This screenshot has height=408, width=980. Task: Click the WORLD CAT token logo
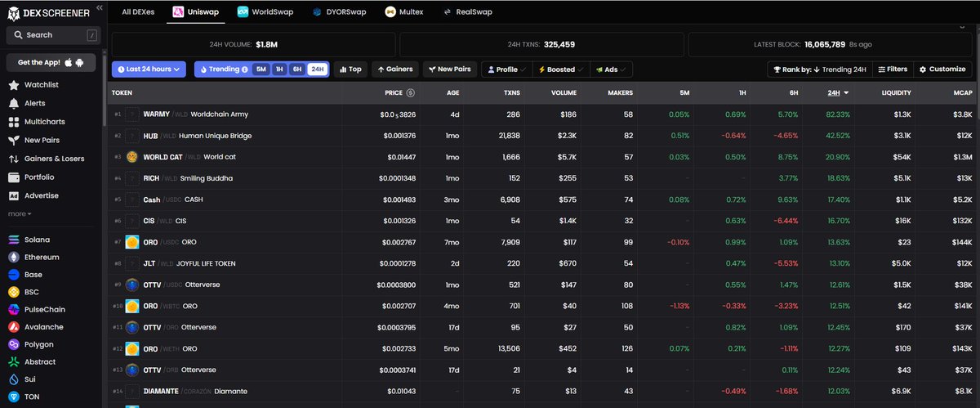coord(132,157)
